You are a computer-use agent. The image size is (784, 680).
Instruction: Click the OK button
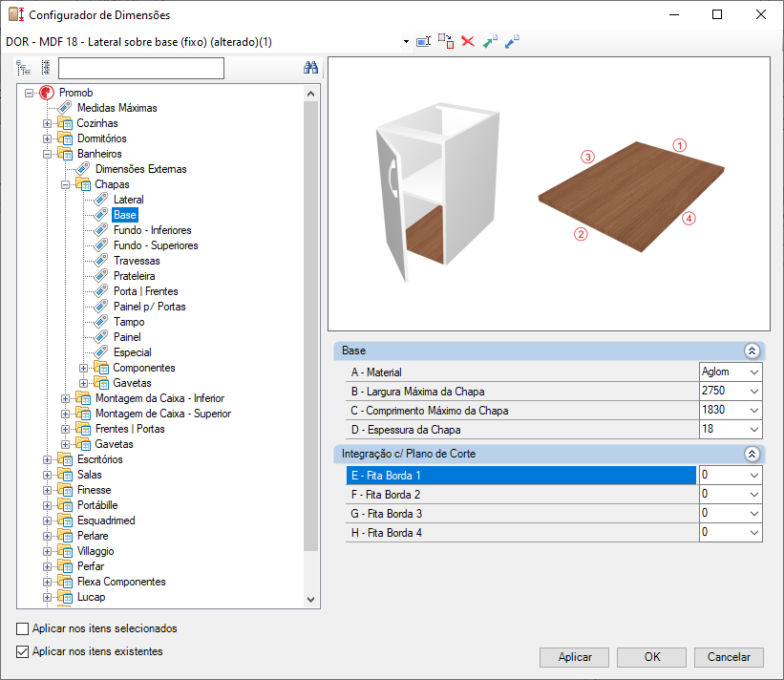pos(651,657)
